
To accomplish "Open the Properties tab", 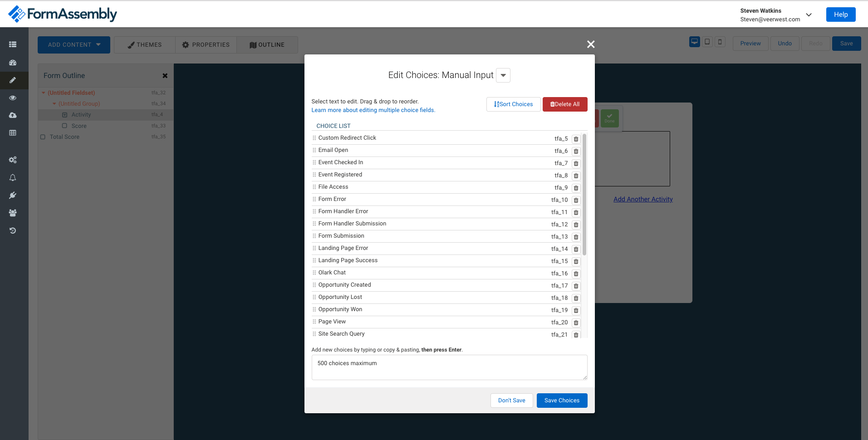I will 206,45.
